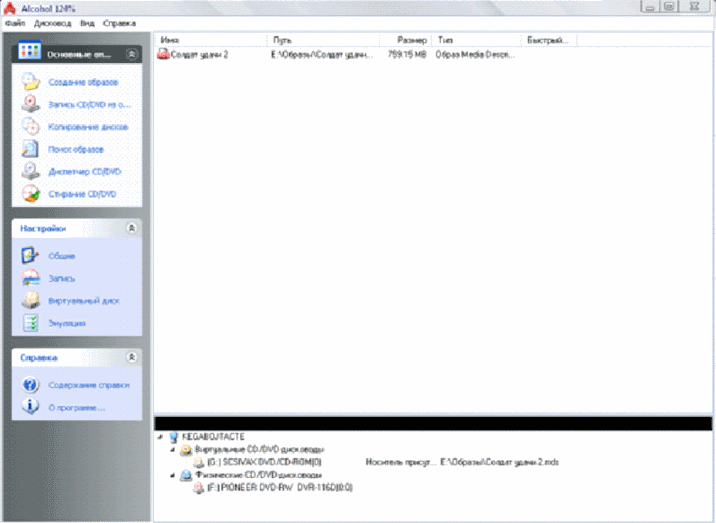Viewport: 716px width, 523px height.
Task: Click the Виртуальные CD/DVD дисководы group icon
Action: click(x=186, y=450)
